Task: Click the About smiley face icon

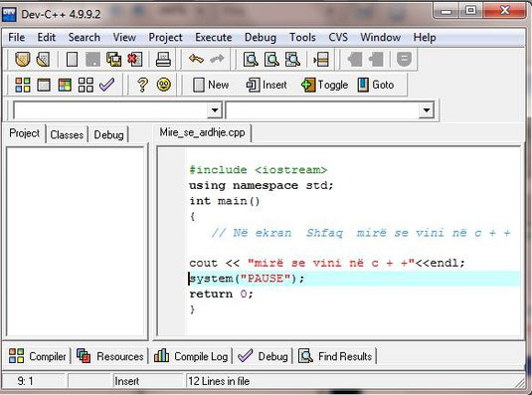Action: click(163, 85)
